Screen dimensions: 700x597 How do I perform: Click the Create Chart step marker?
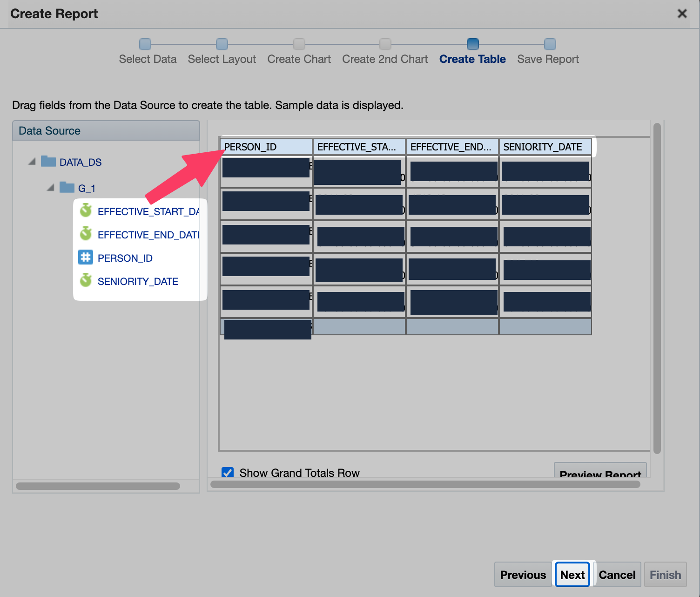(299, 44)
